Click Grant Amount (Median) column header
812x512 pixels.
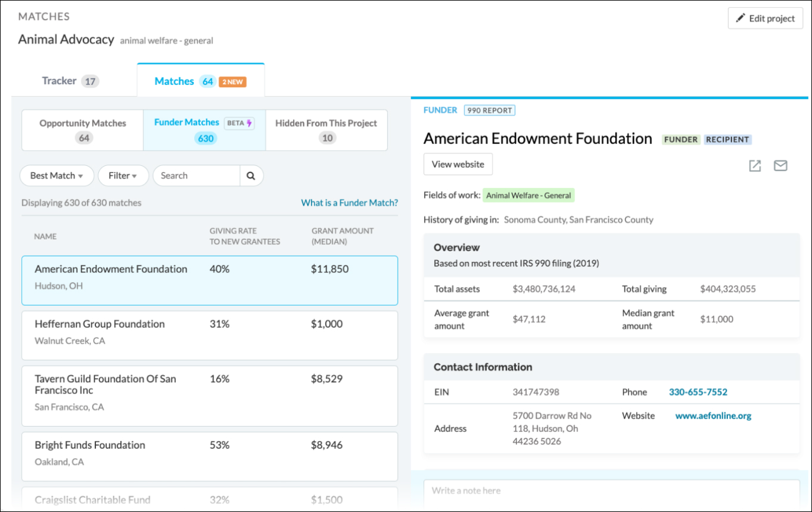click(342, 236)
